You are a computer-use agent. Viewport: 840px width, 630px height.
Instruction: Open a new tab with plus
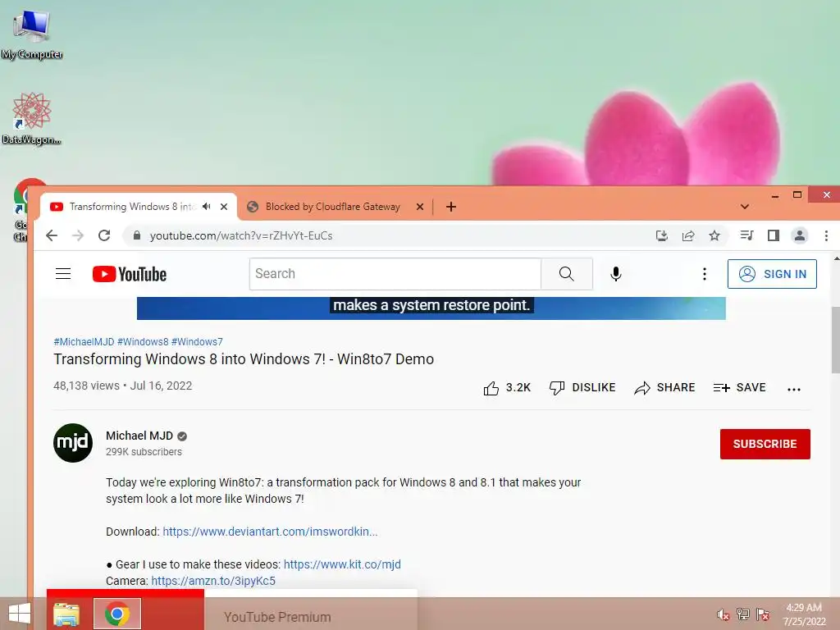click(451, 207)
